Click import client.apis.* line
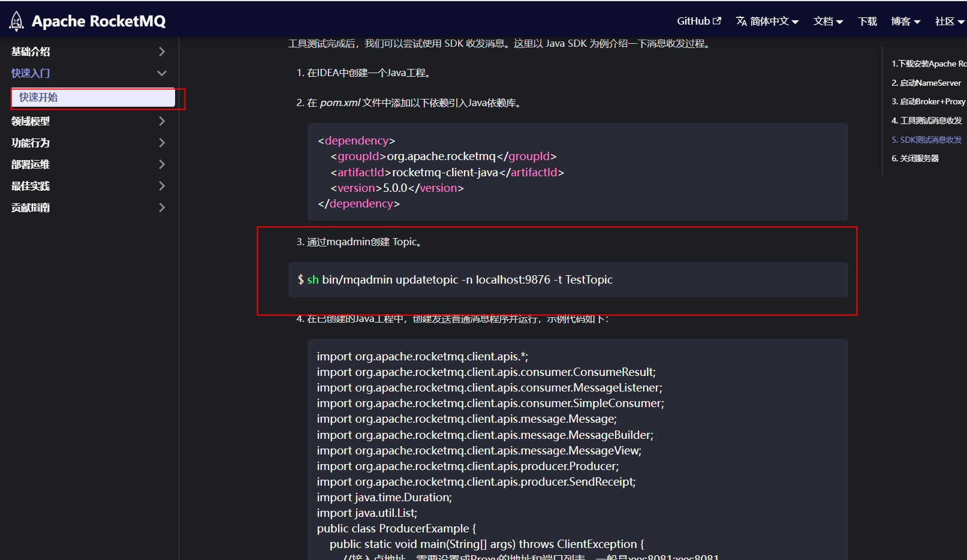 point(423,356)
